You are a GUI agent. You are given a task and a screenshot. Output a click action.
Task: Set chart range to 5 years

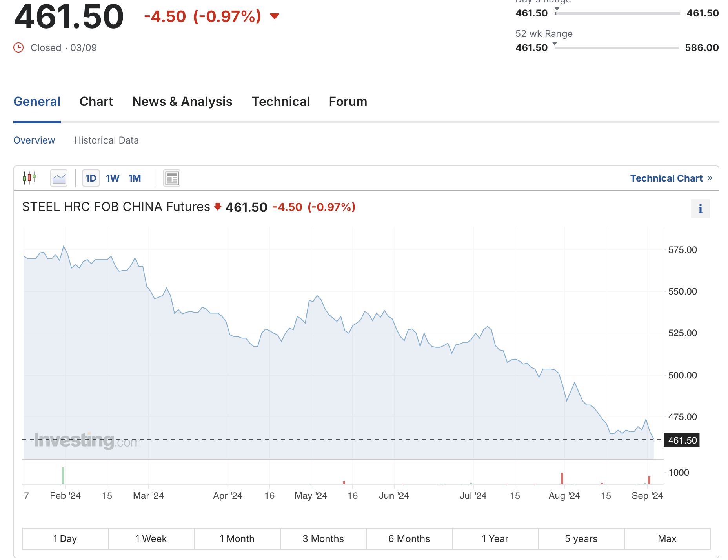581,538
